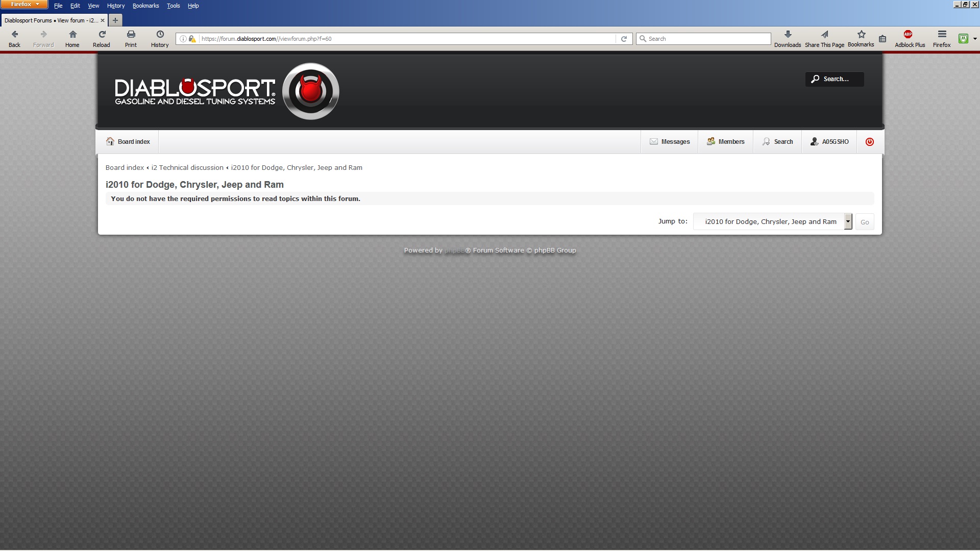Open a new tab with the plus button
The image size is (980, 551).
pyautogui.click(x=115, y=20)
